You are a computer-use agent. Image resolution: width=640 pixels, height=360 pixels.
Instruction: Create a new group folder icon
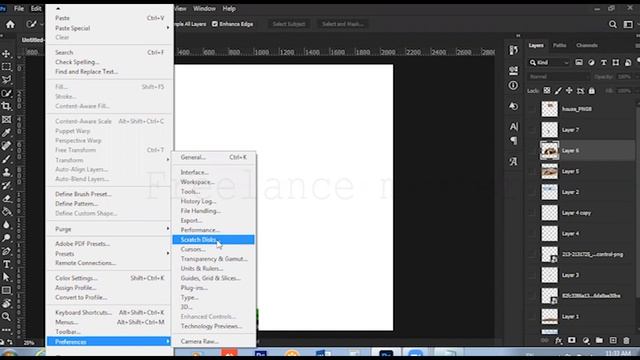[599, 340]
